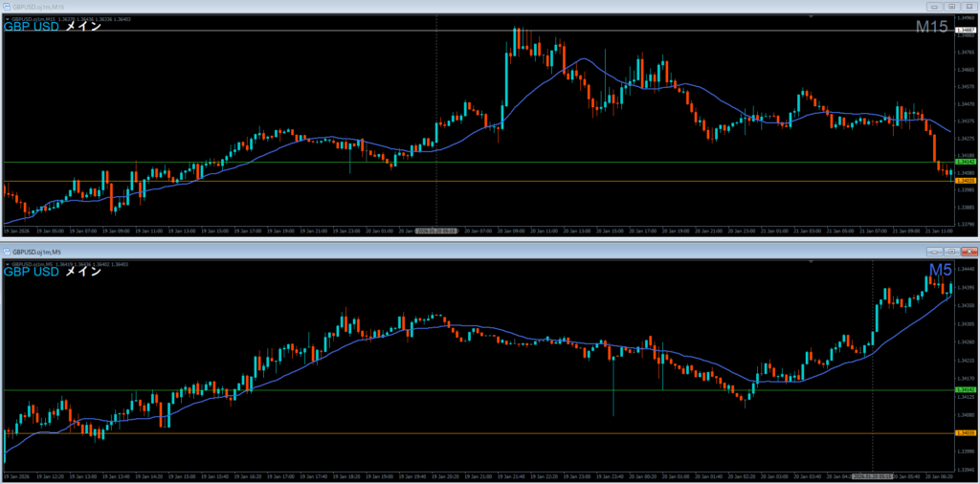Click the M5 chart window icon
This screenshot has width=980, height=484.
[7, 251]
